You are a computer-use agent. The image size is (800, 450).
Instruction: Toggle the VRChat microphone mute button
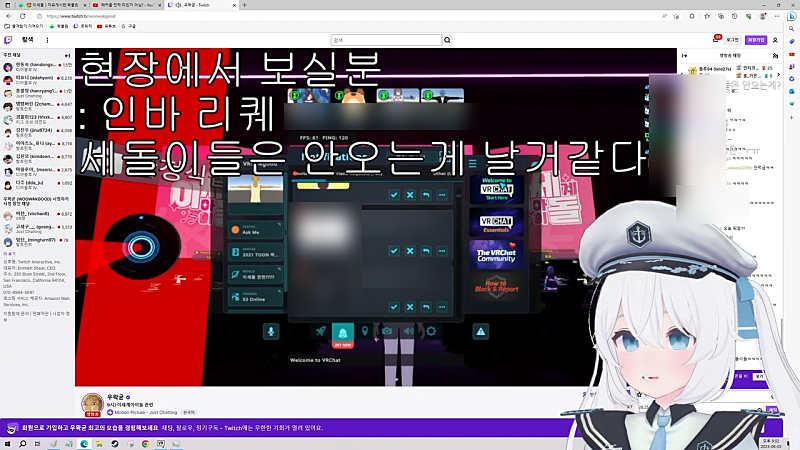tap(271, 332)
